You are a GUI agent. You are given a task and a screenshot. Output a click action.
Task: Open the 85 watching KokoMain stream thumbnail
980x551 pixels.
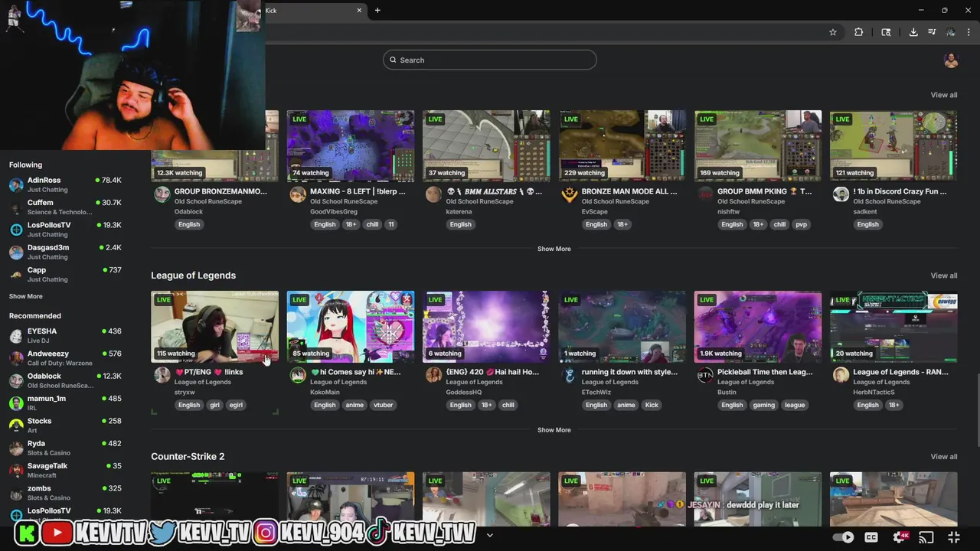tap(351, 327)
